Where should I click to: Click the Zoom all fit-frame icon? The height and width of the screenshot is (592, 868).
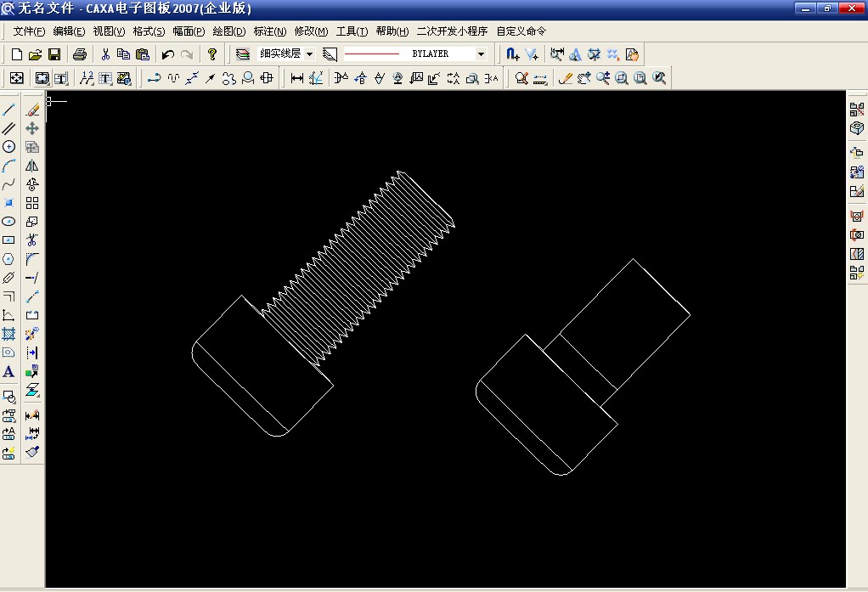[x=640, y=78]
